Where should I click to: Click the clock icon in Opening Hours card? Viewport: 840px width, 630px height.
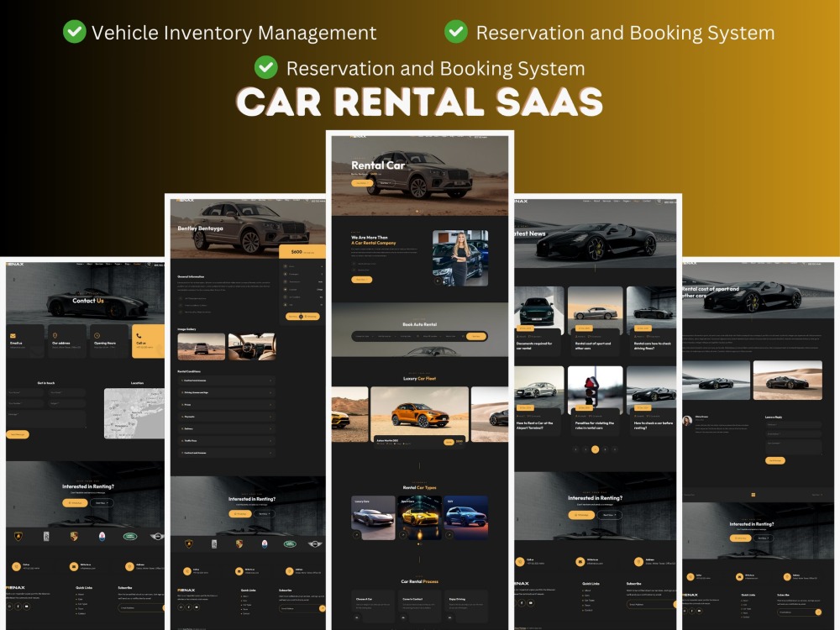tap(97, 335)
